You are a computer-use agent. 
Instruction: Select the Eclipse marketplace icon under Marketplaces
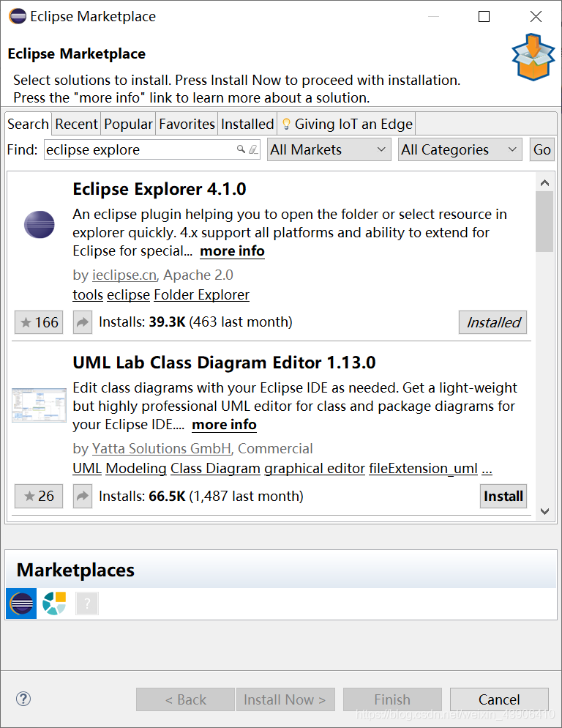(x=21, y=603)
